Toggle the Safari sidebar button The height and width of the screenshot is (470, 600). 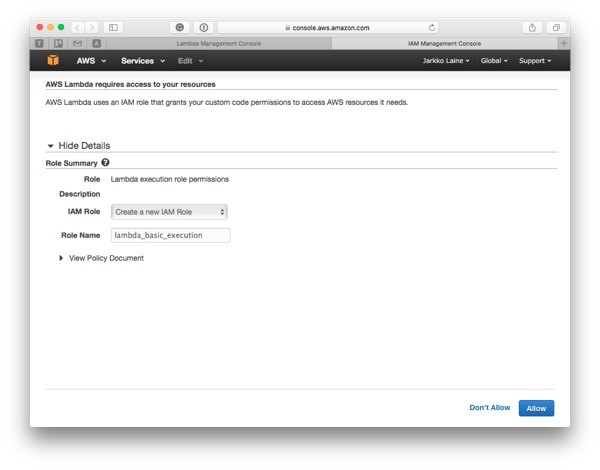point(113,27)
